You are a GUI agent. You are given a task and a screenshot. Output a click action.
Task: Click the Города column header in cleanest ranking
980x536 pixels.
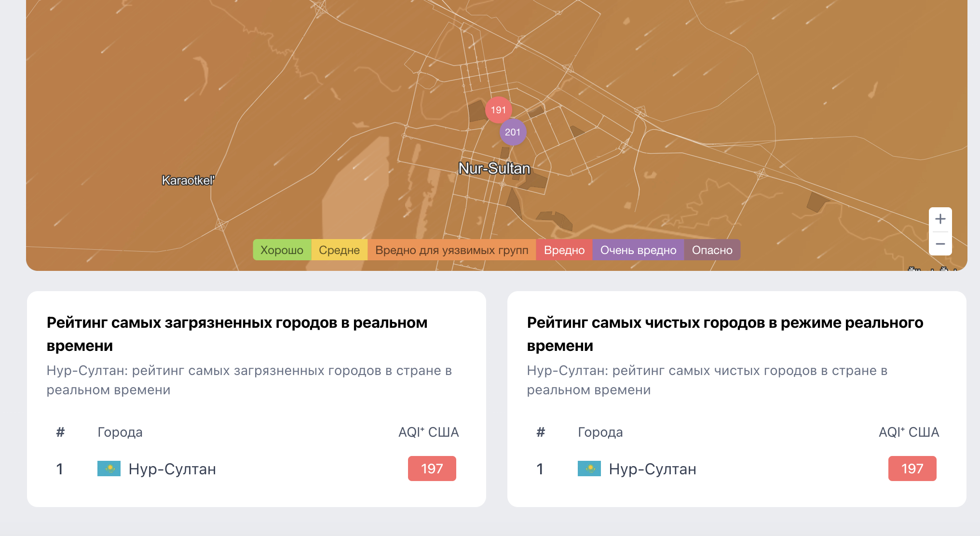click(x=600, y=432)
